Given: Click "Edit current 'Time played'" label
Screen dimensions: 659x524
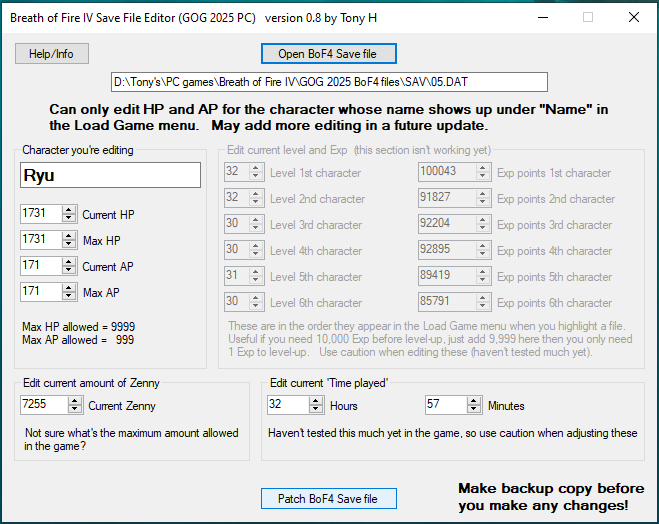Looking at the screenshot, I should (x=329, y=383).
